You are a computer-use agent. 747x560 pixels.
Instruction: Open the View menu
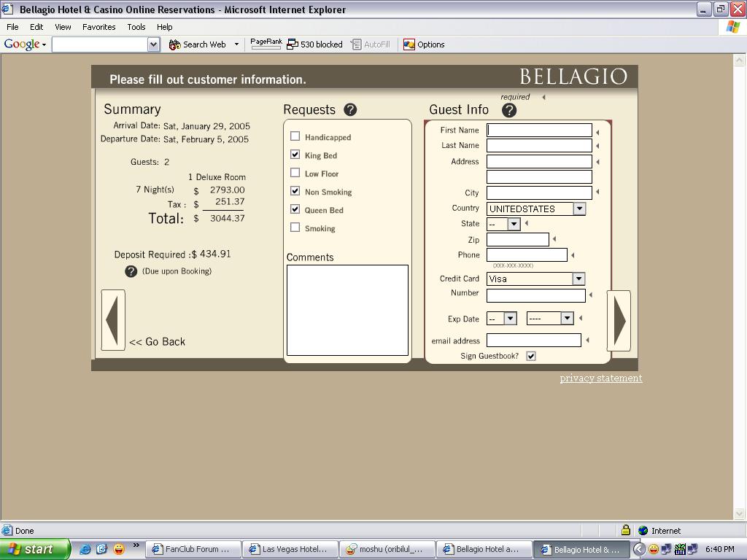[63, 27]
